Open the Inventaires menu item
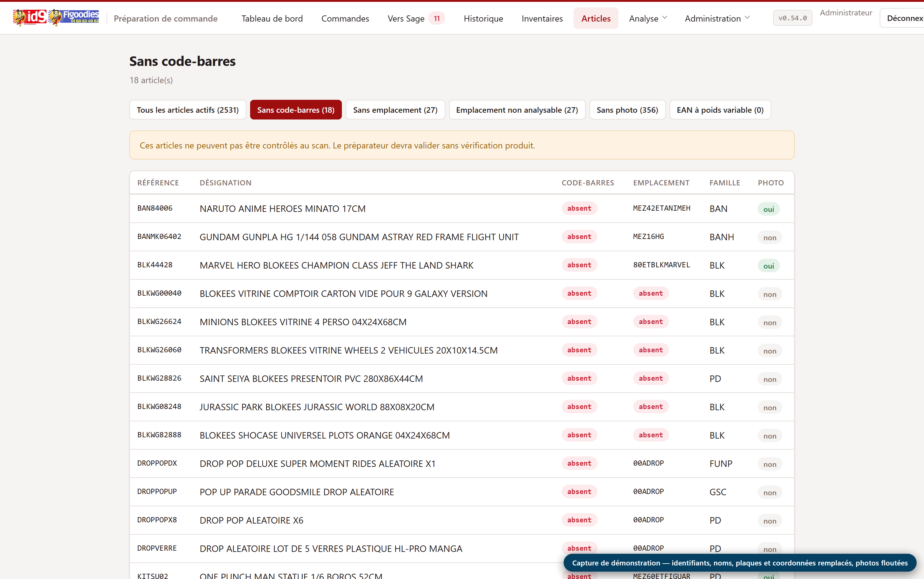This screenshot has height=579, width=924. pyautogui.click(x=542, y=18)
